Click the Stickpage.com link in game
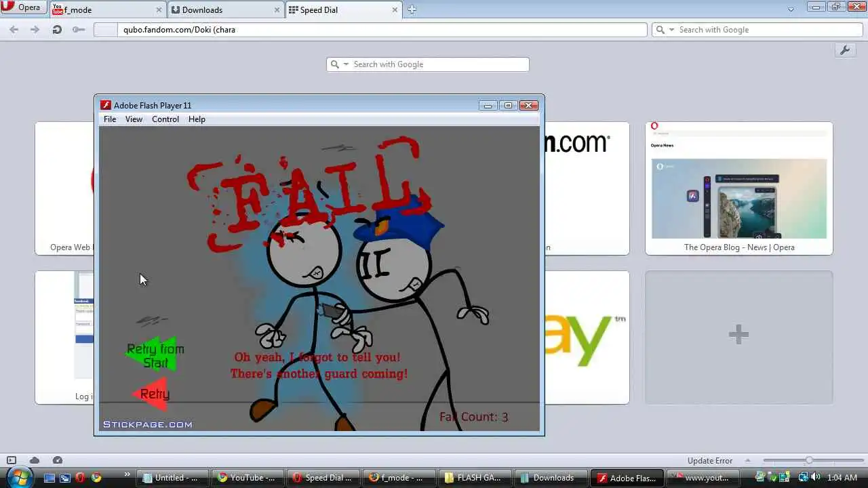This screenshot has width=868, height=488. tap(148, 424)
